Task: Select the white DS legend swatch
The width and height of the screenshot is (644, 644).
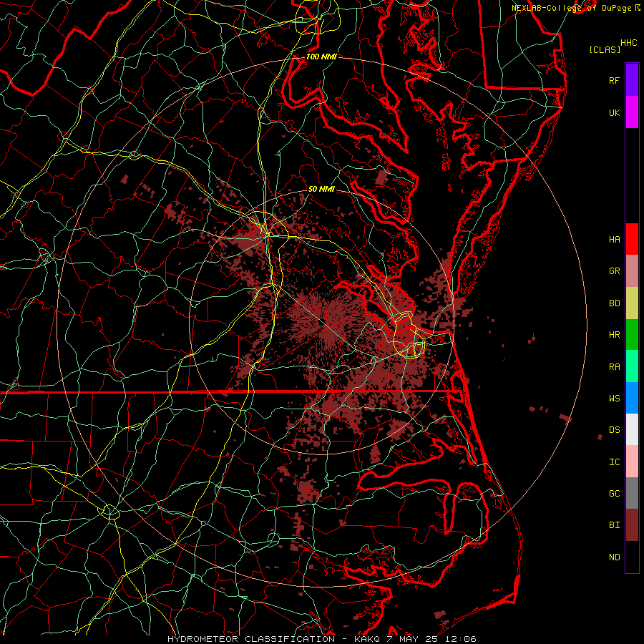Action: pos(632,429)
